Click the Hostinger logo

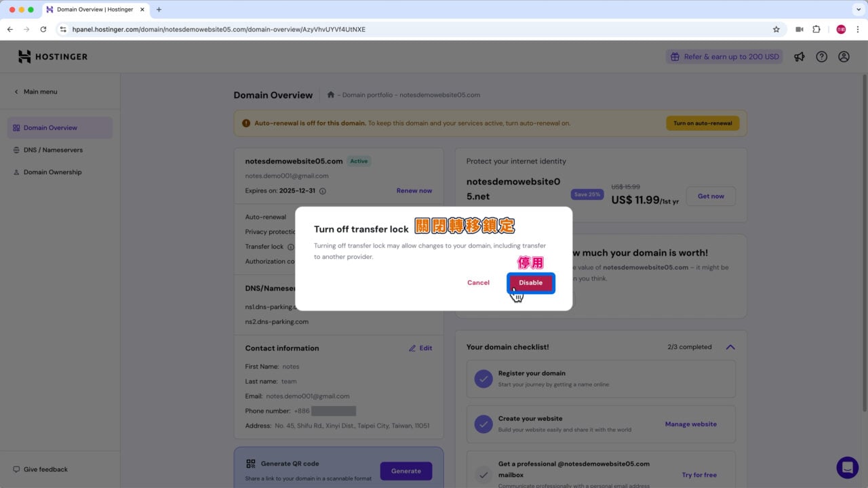pos(53,56)
